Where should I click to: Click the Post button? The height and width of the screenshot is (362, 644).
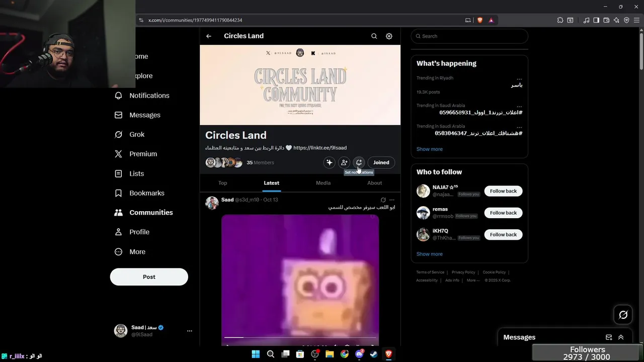pyautogui.click(x=149, y=277)
